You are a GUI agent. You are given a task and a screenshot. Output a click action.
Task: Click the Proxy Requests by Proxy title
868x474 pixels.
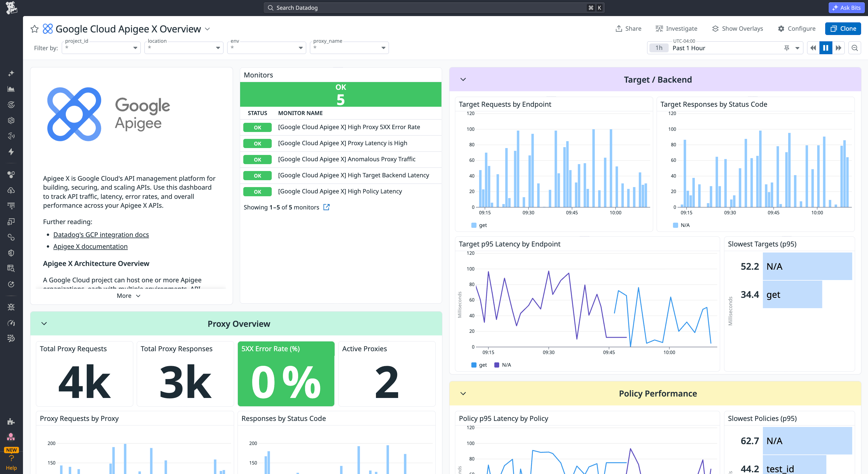79,418
